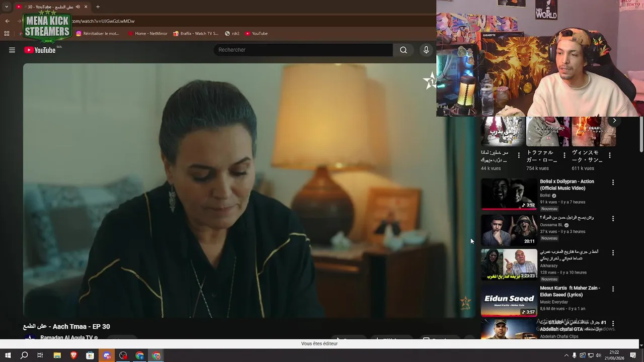Open the Discord taskbar icon
This screenshot has height=362, width=644.
pyautogui.click(x=107, y=355)
